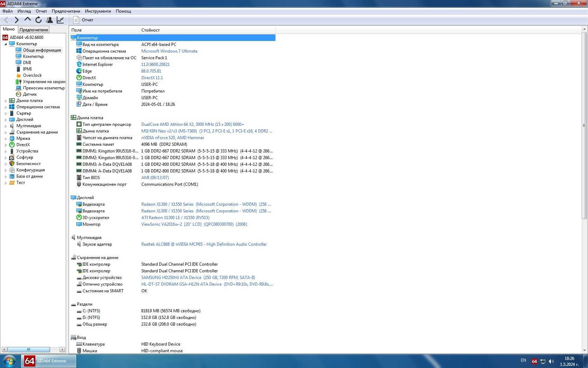Expand the Мултимедия tree node

tap(6, 126)
